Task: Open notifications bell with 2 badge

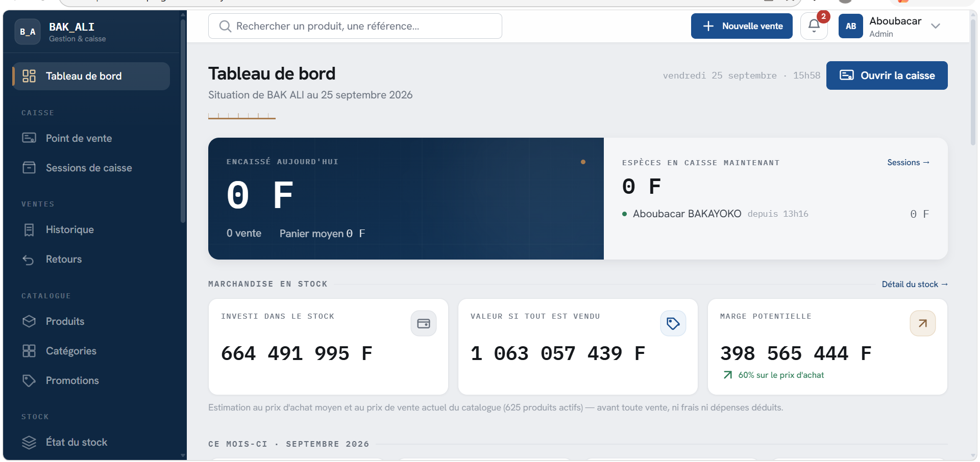Action: (x=814, y=26)
